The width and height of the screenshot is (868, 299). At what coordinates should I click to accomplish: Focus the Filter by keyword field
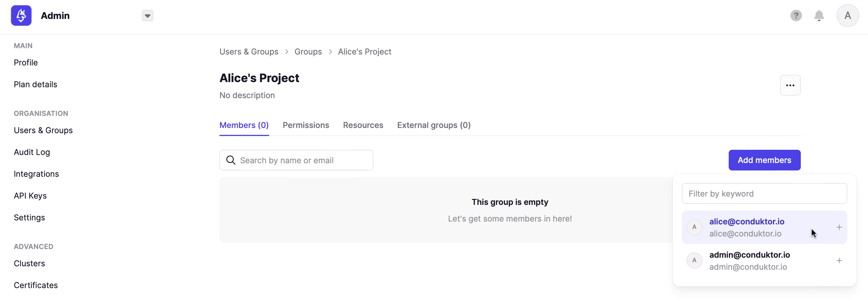click(x=764, y=193)
